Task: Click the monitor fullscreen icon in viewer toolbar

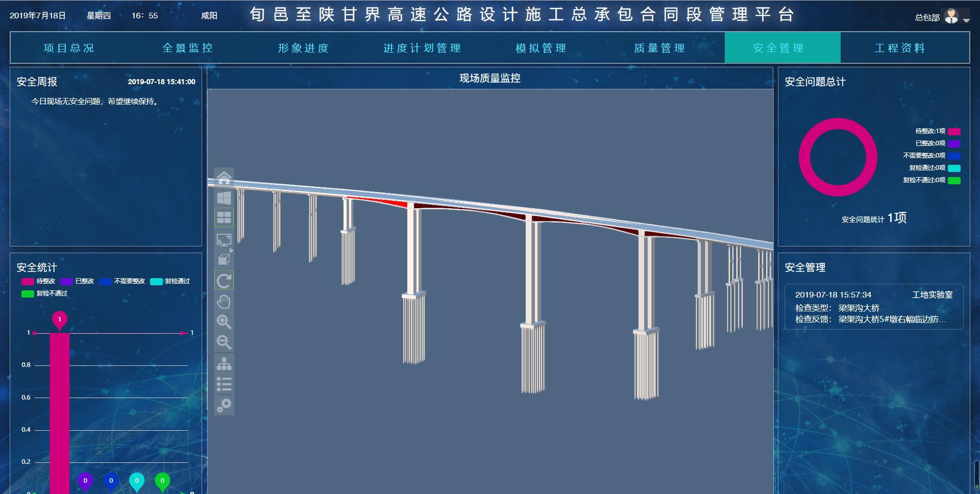Action: [x=224, y=239]
